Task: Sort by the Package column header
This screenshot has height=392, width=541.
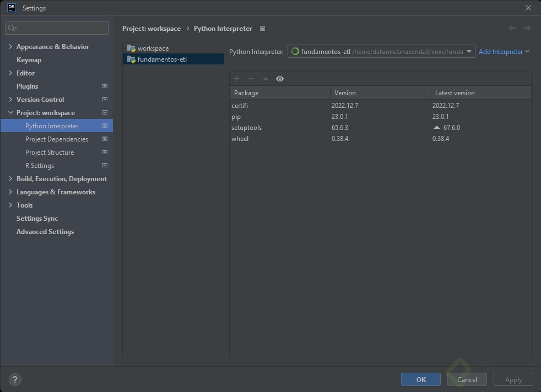Action: [280, 92]
